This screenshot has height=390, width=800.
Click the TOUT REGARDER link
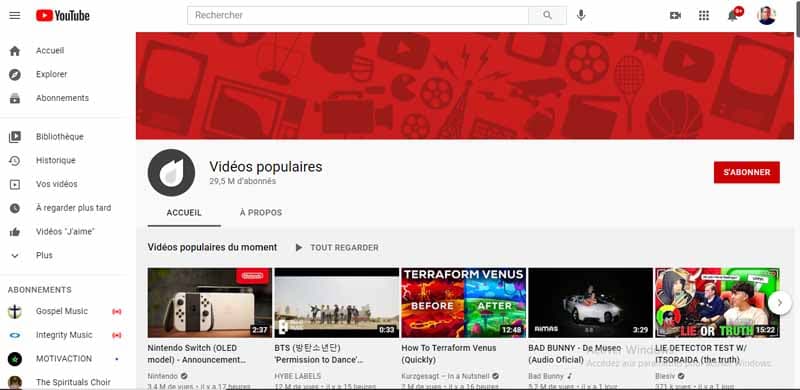pos(344,248)
